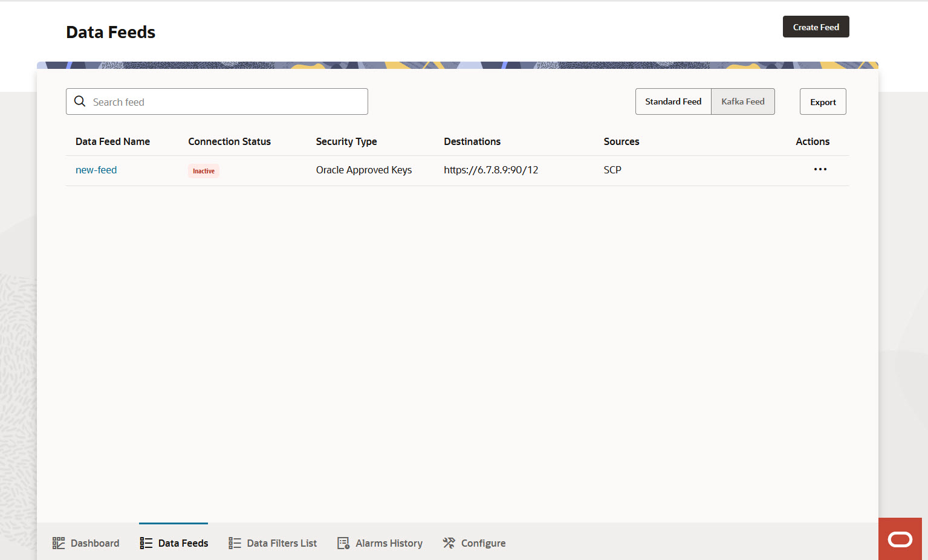Viewport: 928px width, 560px height.
Task: Click the search magnifier icon
Action: click(x=80, y=101)
